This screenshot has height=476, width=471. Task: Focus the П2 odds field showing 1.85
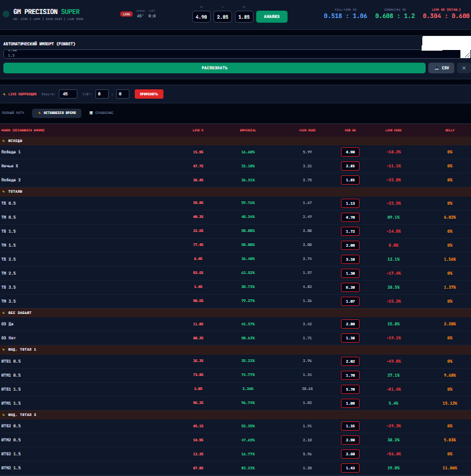pyautogui.click(x=244, y=17)
